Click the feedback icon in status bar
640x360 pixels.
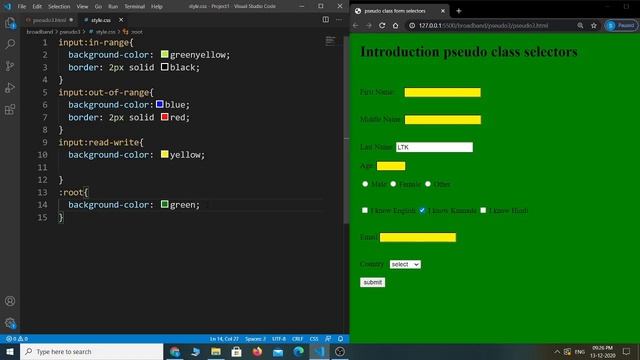coord(328,339)
